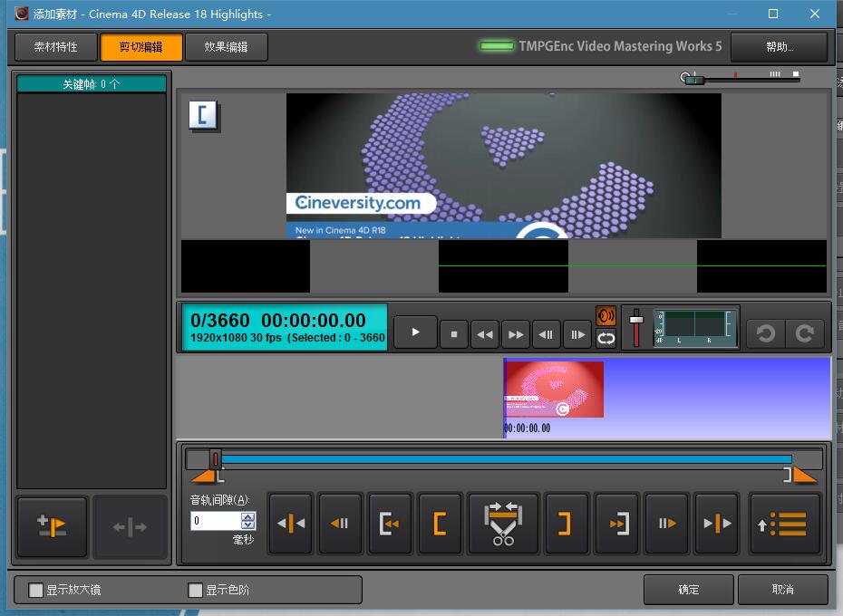The width and height of the screenshot is (843, 616).
Task: Click the undo arrow button
Action: pyautogui.click(x=766, y=333)
